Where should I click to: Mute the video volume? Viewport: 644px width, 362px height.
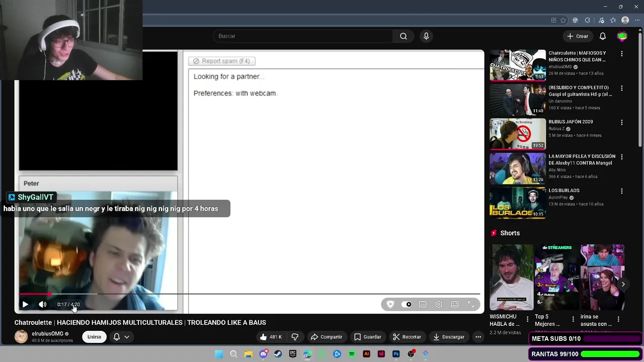click(x=43, y=304)
